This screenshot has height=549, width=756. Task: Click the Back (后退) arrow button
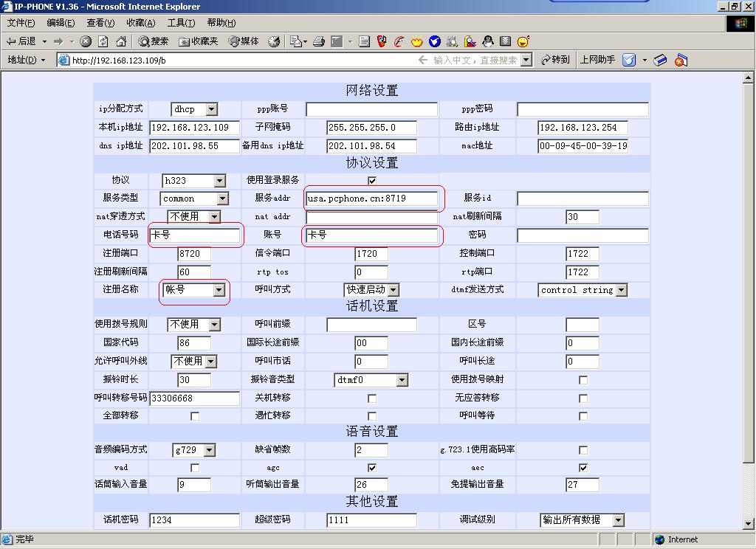coord(21,41)
